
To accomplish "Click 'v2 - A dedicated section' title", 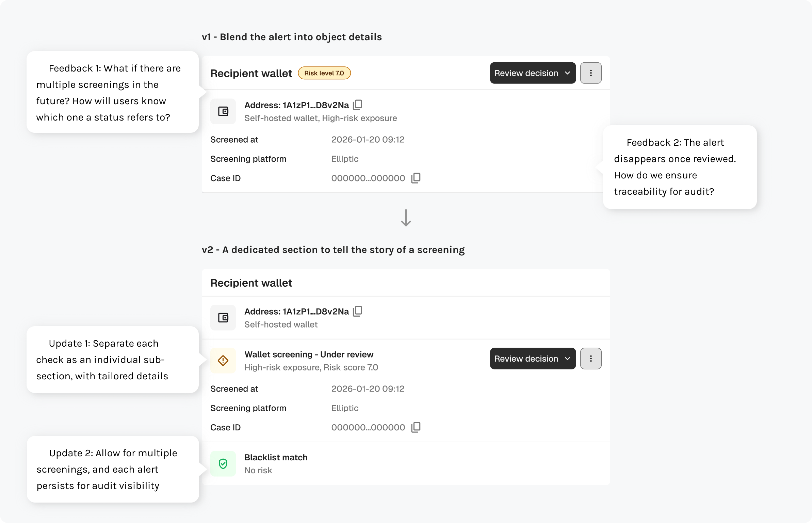I will click(x=333, y=250).
